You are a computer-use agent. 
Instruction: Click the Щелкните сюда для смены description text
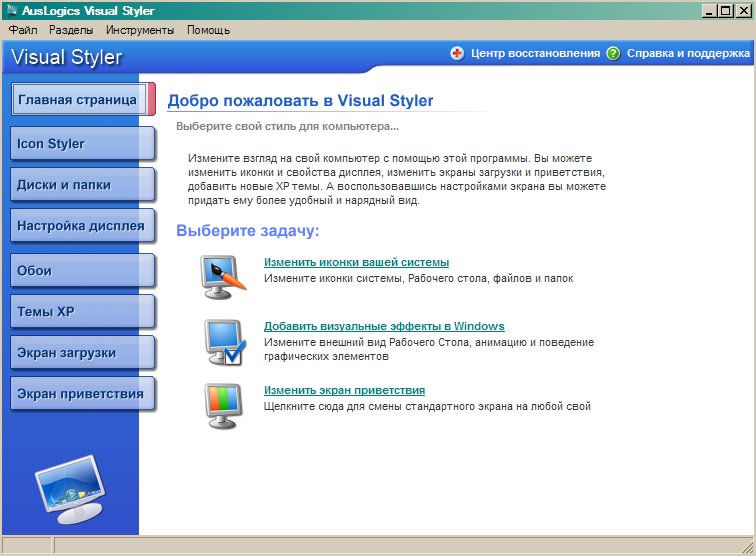tap(427, 406)
